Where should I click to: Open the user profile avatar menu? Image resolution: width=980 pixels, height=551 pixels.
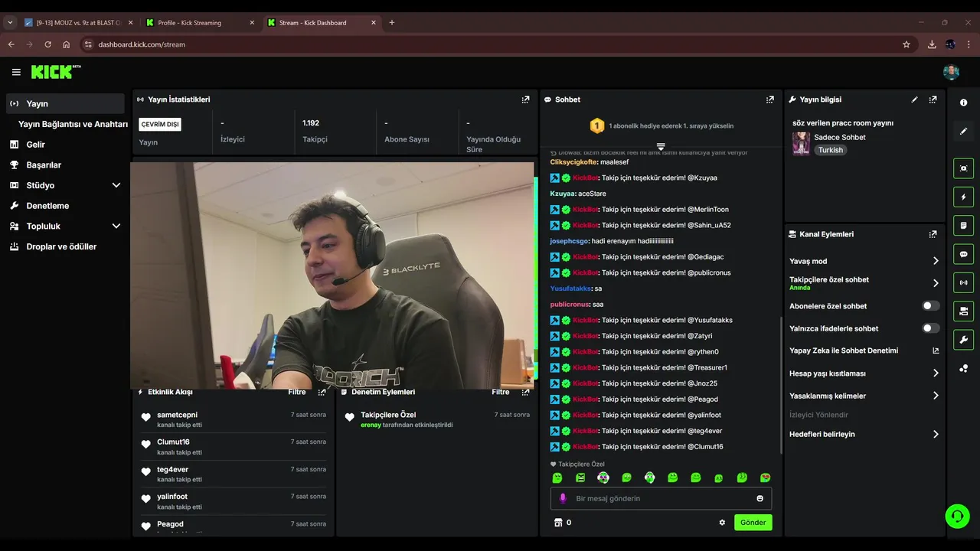coord(951,72)
